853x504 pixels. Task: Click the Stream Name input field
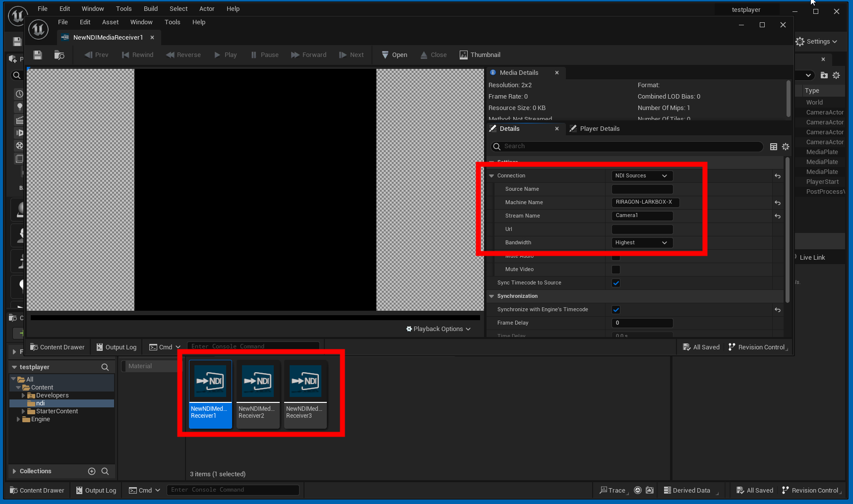coord(642,216)
